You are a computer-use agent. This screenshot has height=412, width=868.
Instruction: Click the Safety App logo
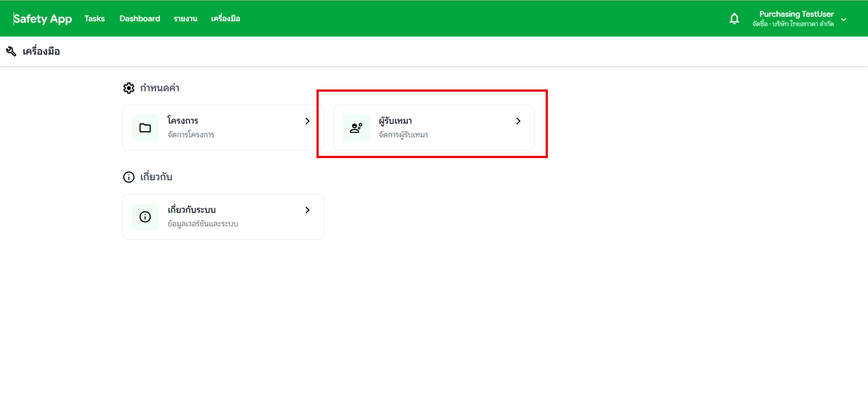point(42,19)
